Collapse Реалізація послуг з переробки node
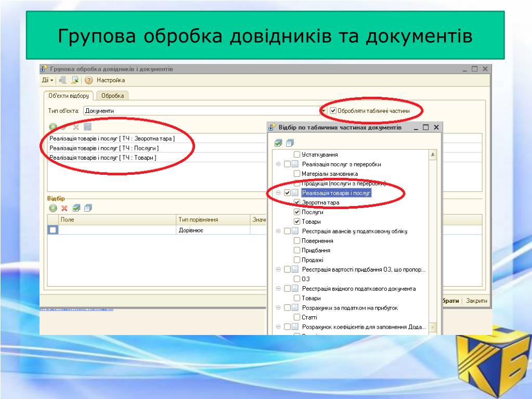 click(278, 164)
